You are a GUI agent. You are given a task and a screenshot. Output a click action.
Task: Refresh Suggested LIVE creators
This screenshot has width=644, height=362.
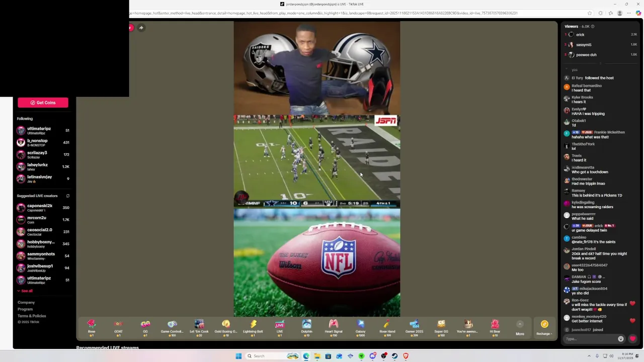coord(68,196)
